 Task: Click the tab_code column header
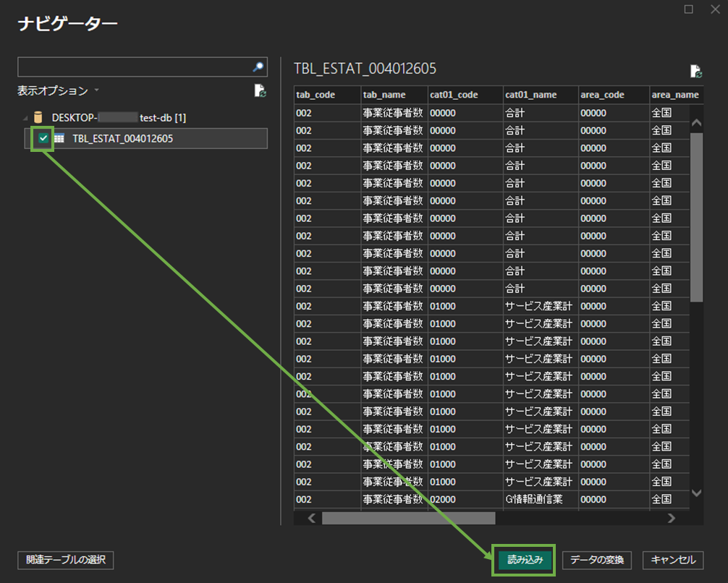327,95
